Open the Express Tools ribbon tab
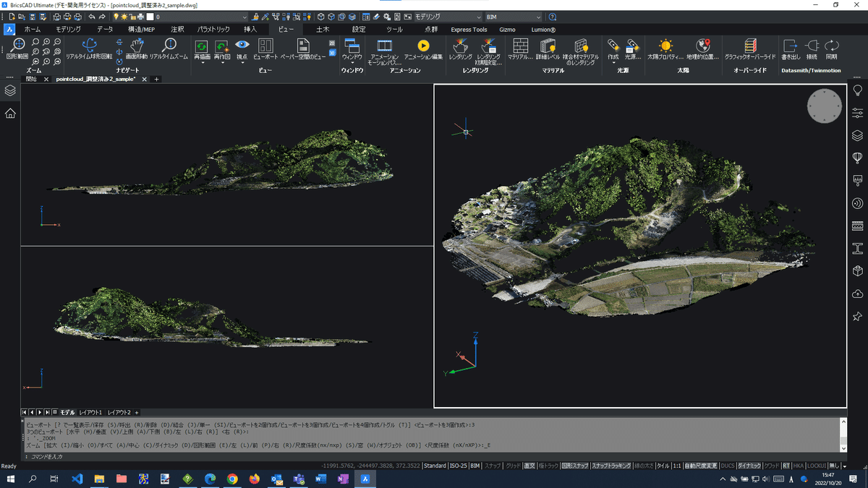 [469, 30]
